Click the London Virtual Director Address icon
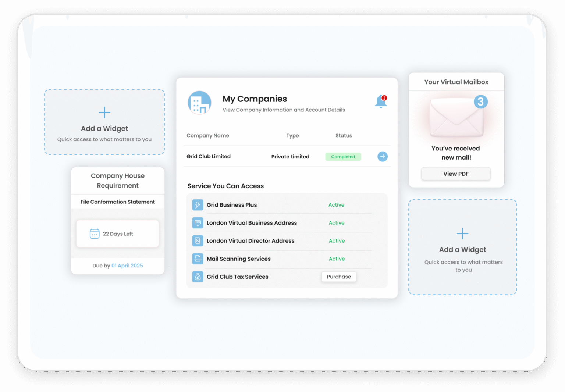The image size is (565, 392). tap(198, 241)
